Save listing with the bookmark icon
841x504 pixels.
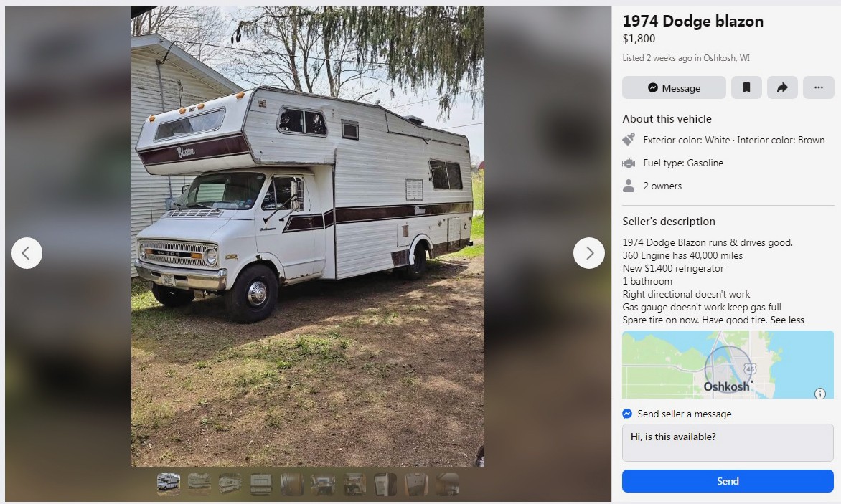click(x=746, y=88)
